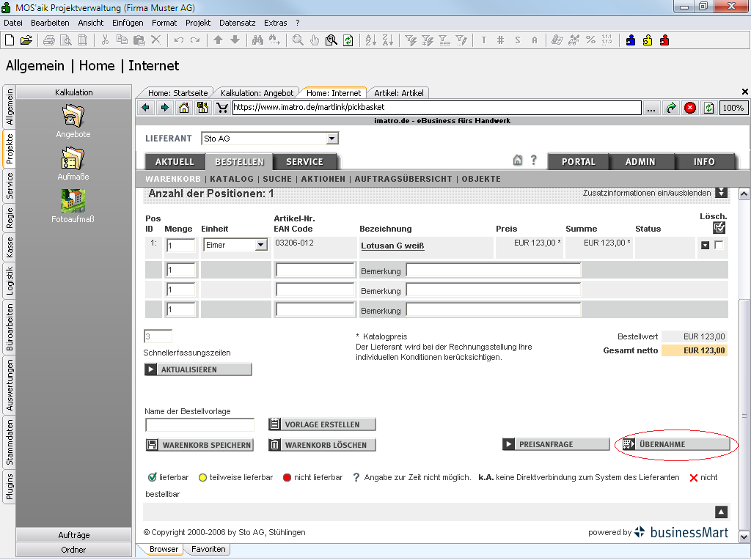Go back with the browser back arrow

click(146, 108)
